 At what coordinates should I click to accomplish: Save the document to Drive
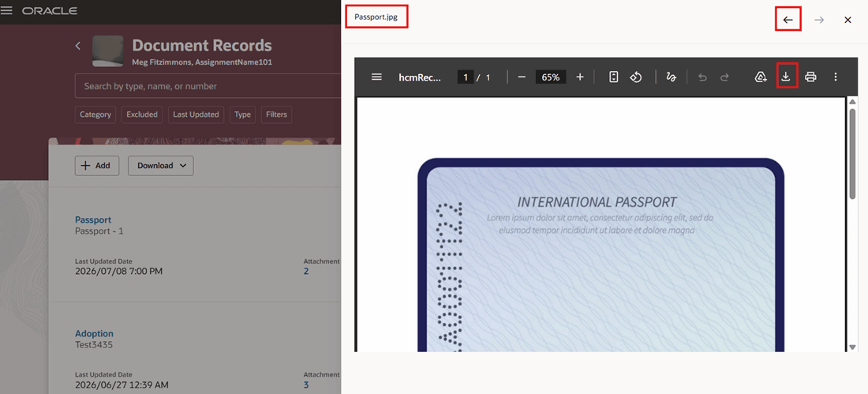(x=761, y=77)
